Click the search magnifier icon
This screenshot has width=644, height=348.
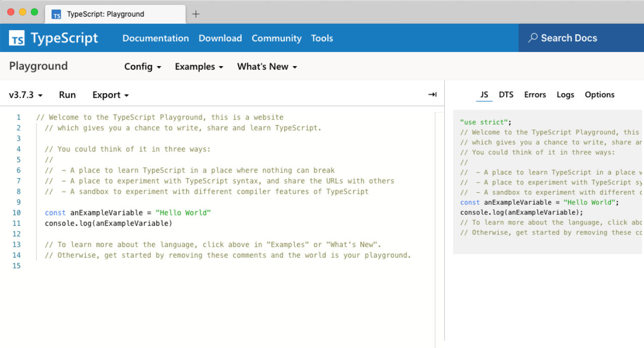(532, 38)
